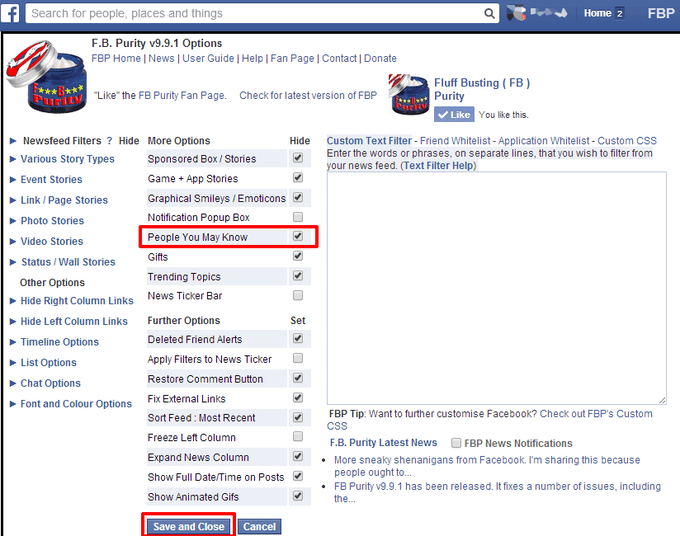
Task: Open Home in Facebook top bar
Action: 597,13
